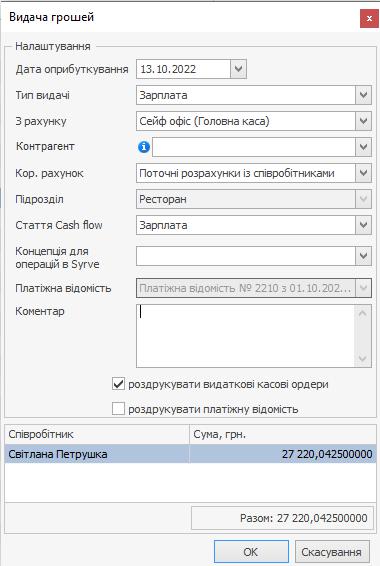
Task: Click the Співробітник column header
Action: 97,434
